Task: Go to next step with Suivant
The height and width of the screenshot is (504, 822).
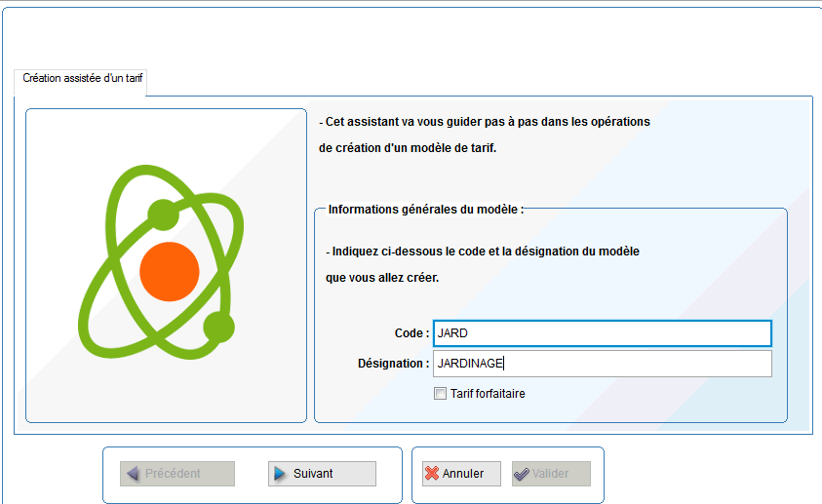Action: [x=322, y=474]
